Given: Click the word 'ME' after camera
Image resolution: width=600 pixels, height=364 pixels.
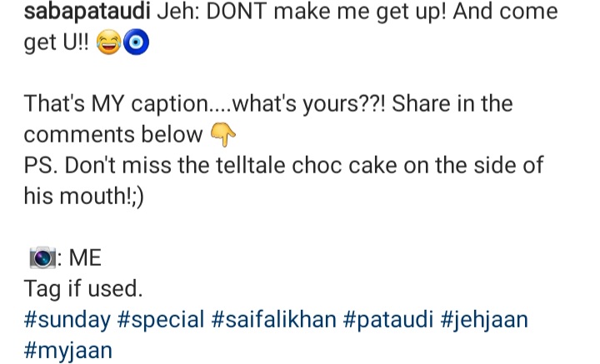Looking at the screenshot, I should (x=85, y=259).
